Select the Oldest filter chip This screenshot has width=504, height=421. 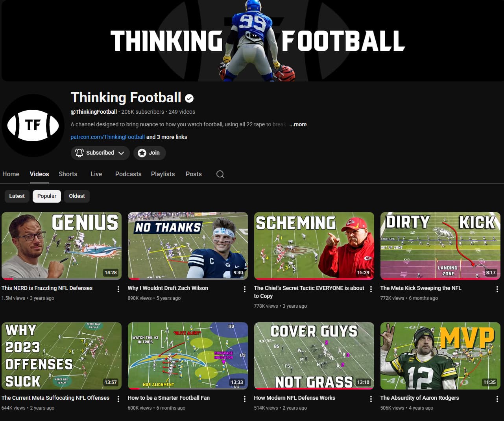pos(77,196)
